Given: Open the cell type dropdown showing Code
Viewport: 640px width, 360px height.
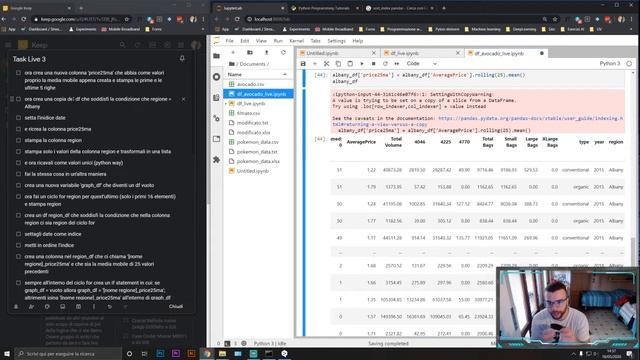Looking at the screenshot, I should coord(421,64).
